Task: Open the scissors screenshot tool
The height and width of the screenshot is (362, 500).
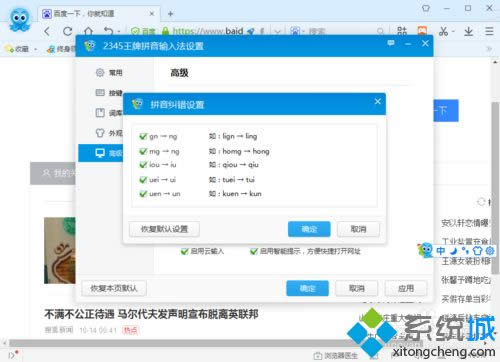Action: coord(443,31)
